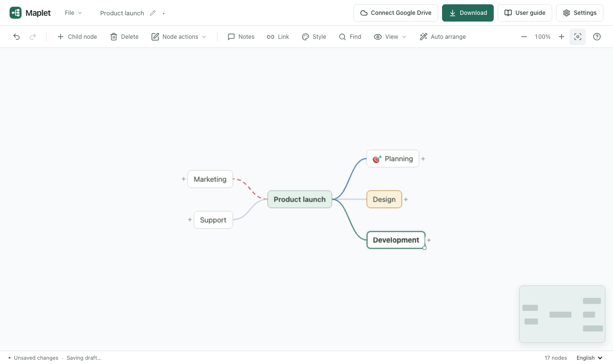Viewport: 613px width, 364px height.
Task: Click the redo arrow icon
Action: pos(33,37)
